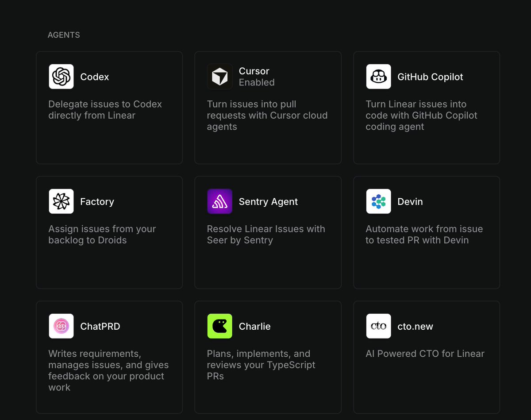Click the Codex OpenAI logo icon
This screenshot has width=531, height=420.
pyautogui.click(x=61, y=77)
